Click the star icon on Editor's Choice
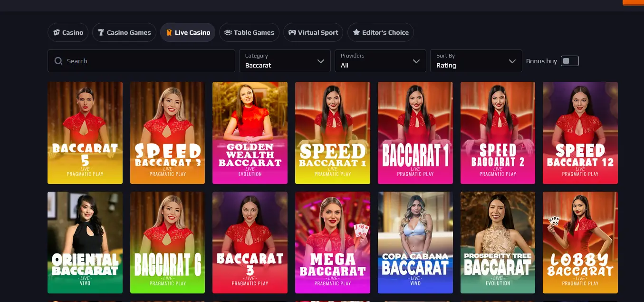This screenshot has height=302, width=644. pos(356,32)
